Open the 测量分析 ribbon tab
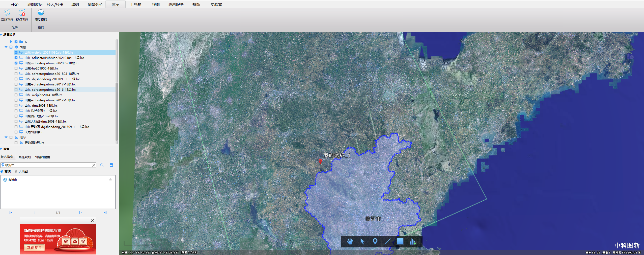644x255 pixels. pos(95,5)
